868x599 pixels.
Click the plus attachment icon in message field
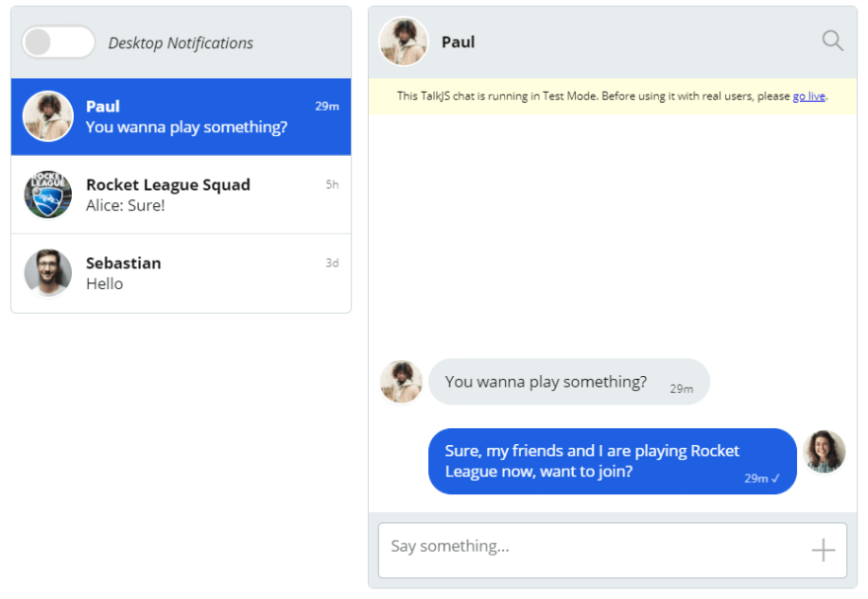pos(824,551)
